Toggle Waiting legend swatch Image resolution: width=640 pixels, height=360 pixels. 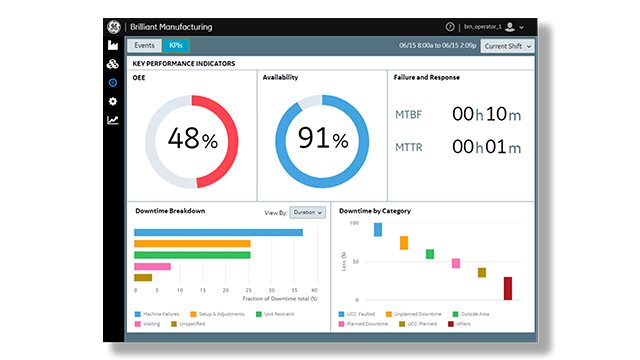coord(138,324)
